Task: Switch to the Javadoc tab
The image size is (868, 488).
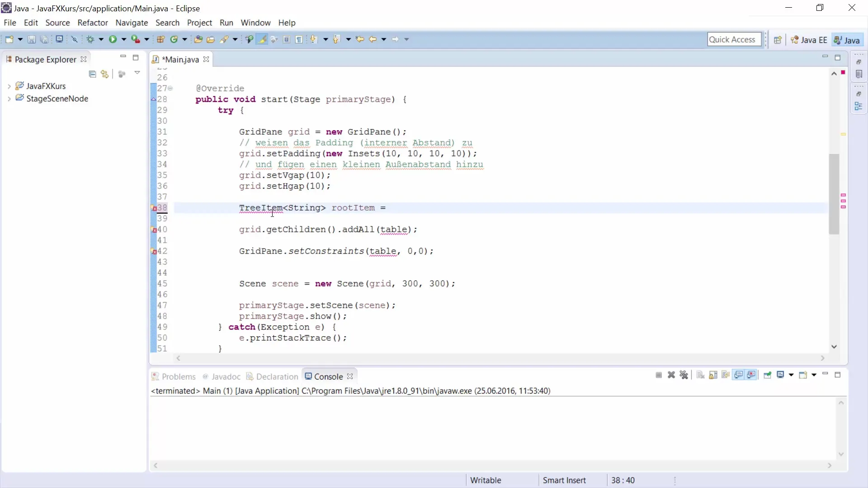Action: [x=222, y=376]
